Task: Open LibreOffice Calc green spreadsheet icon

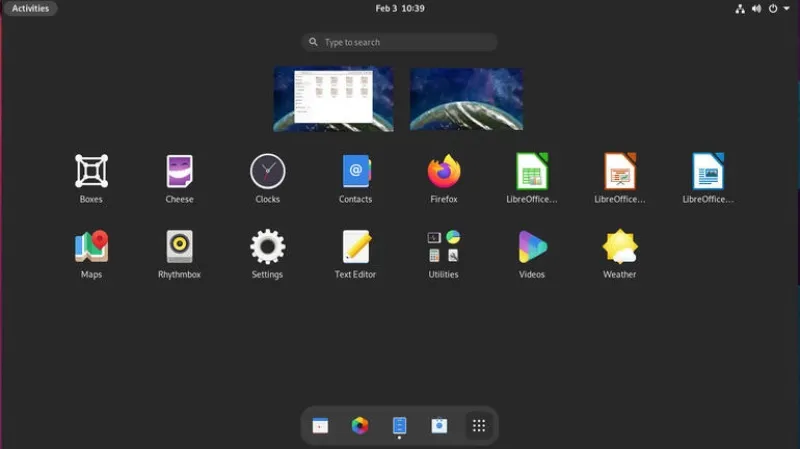Action: [x=532, y=172]
